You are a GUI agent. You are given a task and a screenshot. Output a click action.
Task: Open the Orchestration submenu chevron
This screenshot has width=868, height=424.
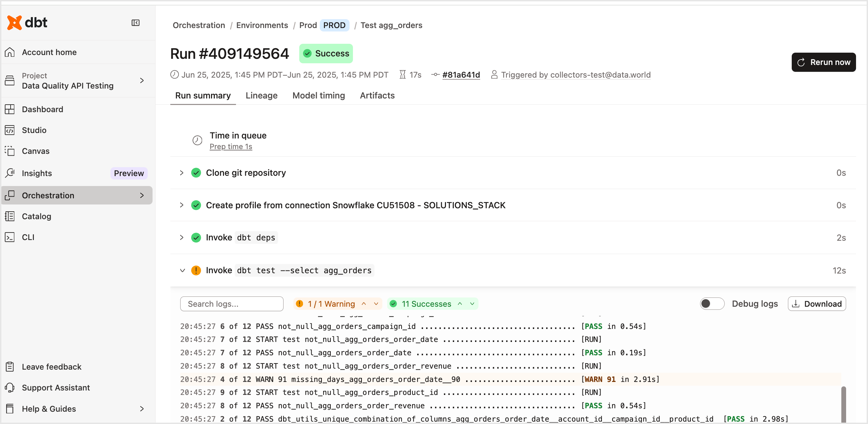coord(142,195)
